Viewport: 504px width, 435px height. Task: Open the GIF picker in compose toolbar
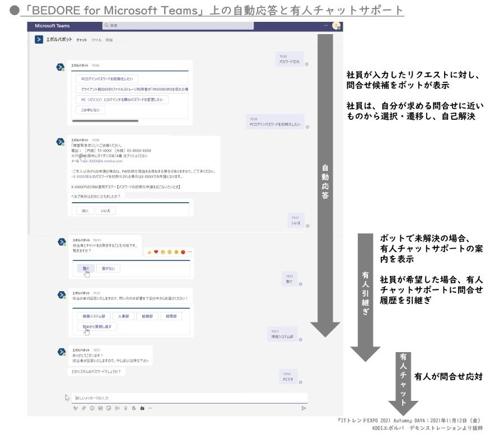100,408
